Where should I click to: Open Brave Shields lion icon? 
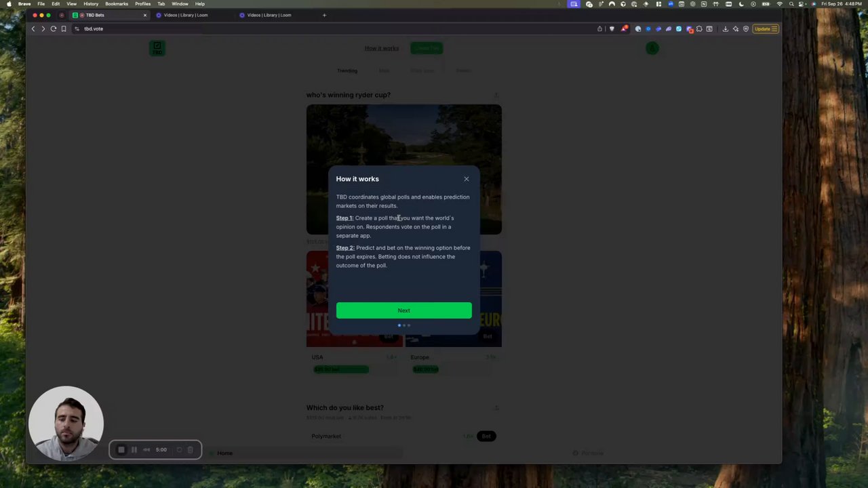[612, 28]
